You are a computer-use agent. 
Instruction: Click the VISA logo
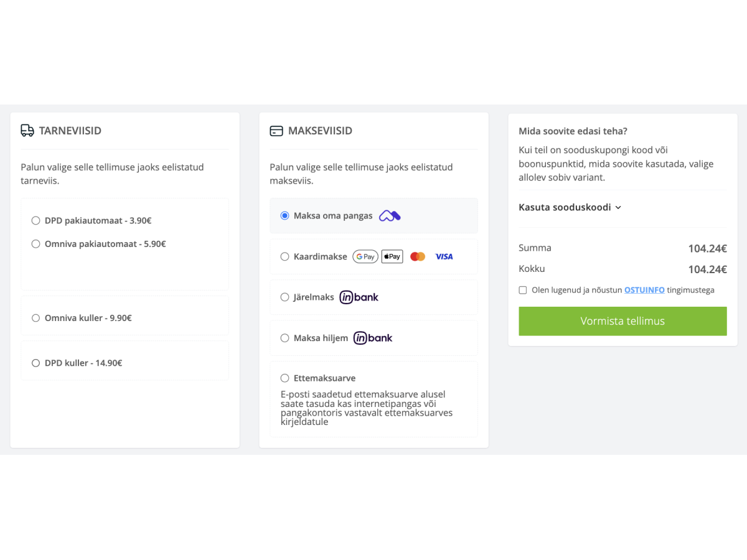click(444, 256)
